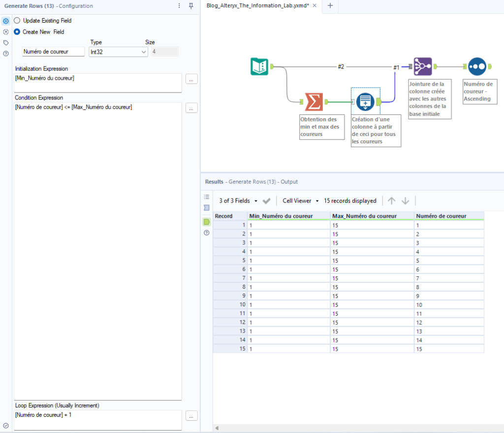
Task: Open the Results messages list icon
Action: (207, 197)
